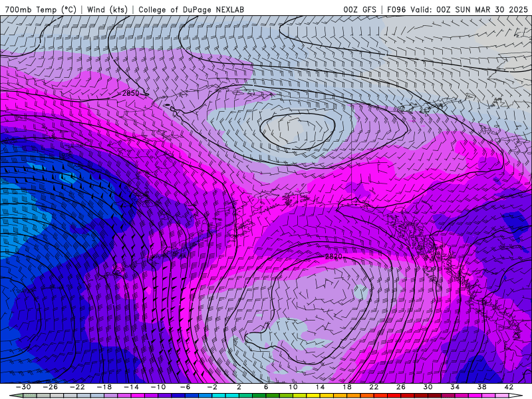Click the "700mb Temp (°C)" title text
Viewport: 532px width, 399px height.
(41, 9)
